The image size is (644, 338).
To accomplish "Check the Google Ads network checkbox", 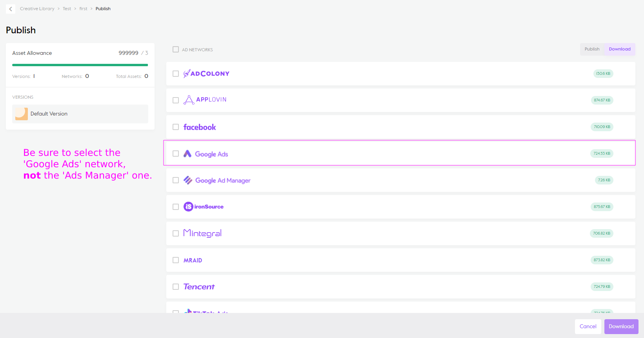I will [176, 154].
